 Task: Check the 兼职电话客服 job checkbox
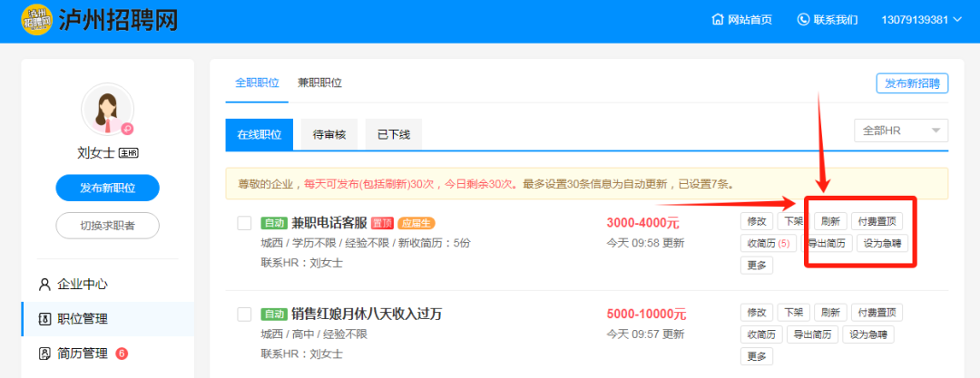click(x=244, y=223)
